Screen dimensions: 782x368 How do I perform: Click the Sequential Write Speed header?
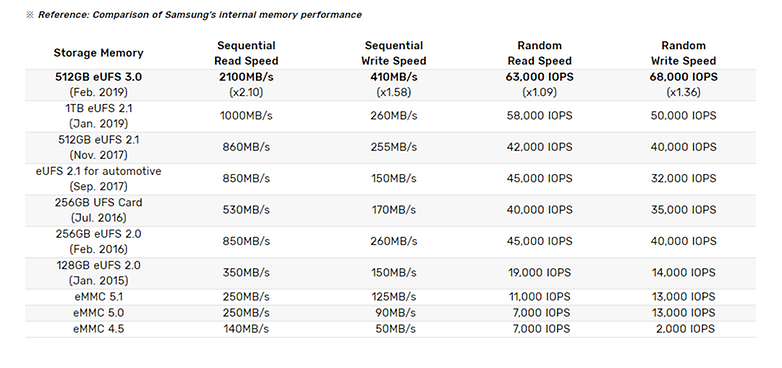[x=393, y=53]
